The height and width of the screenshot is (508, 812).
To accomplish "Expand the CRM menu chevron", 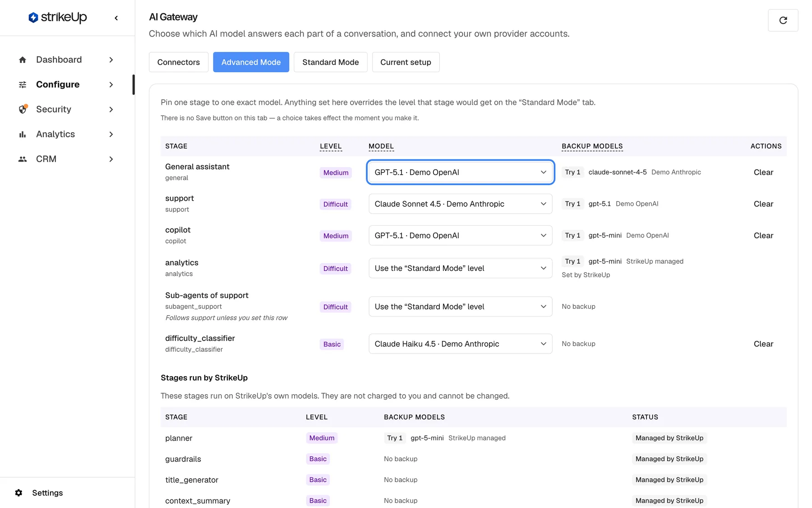I will tap(111, 159).
